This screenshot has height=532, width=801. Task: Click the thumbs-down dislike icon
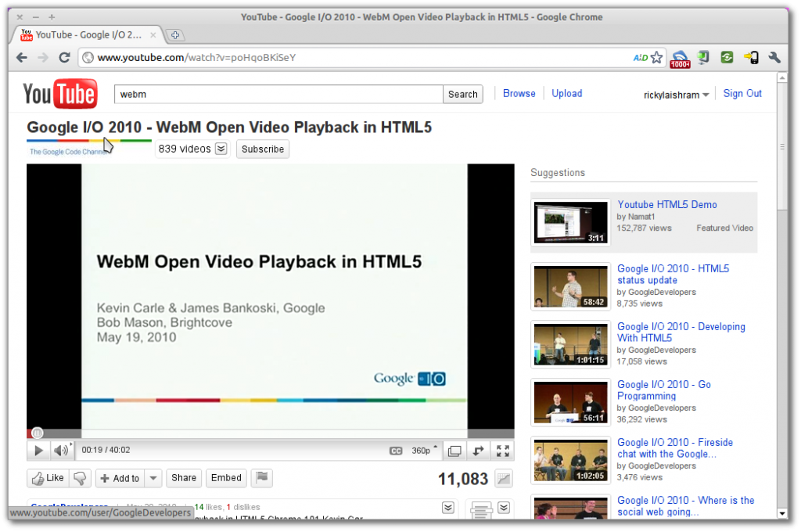pos(79,478)
